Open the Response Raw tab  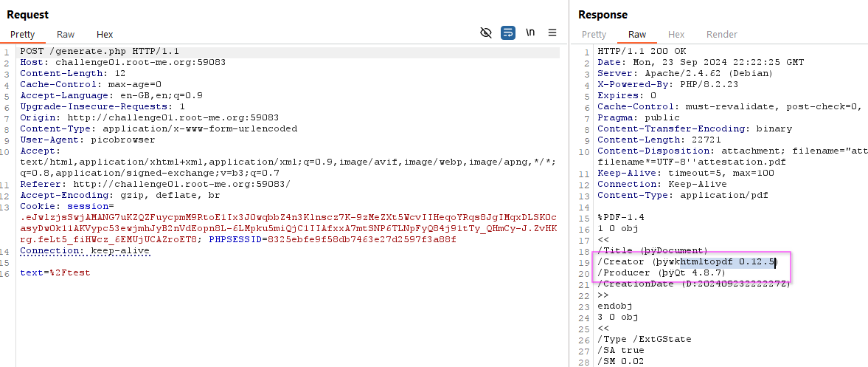point(637,35)
